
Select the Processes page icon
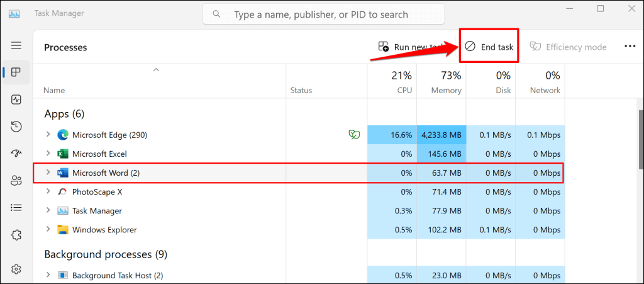[x=16, y=72]
